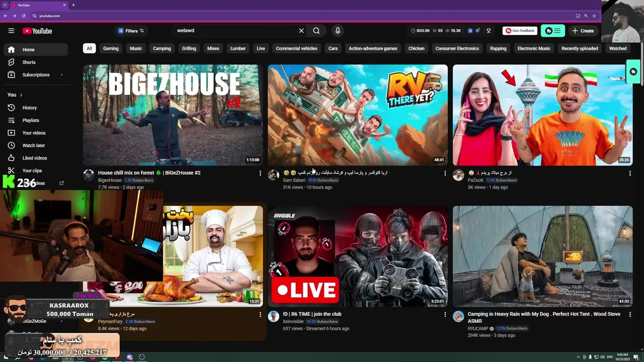Select the Cars filter chip

(333, 48)
